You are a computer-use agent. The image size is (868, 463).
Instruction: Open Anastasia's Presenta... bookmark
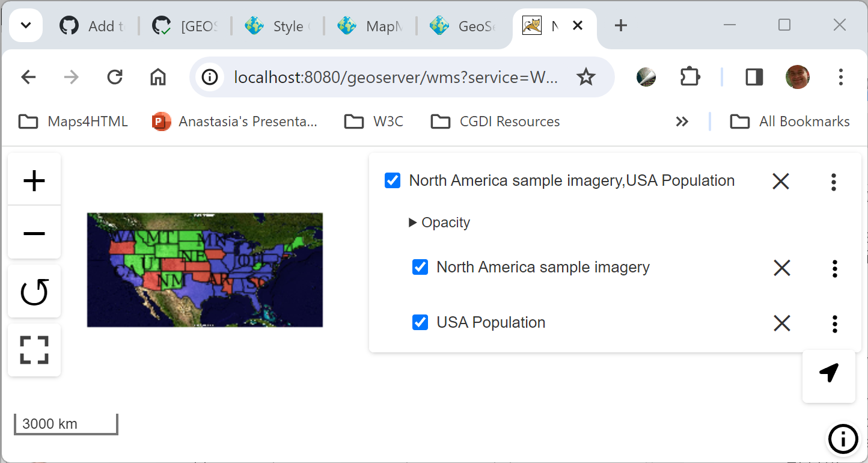[234, 121]
